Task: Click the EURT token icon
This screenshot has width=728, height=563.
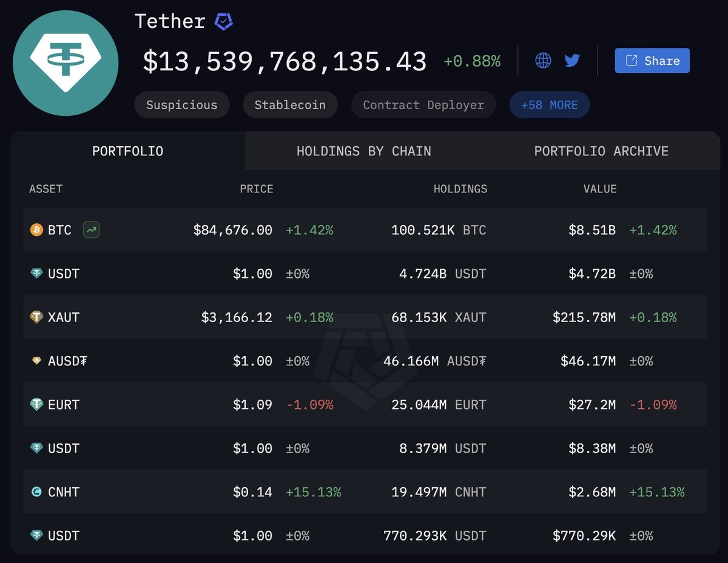Action: point(36,405)
